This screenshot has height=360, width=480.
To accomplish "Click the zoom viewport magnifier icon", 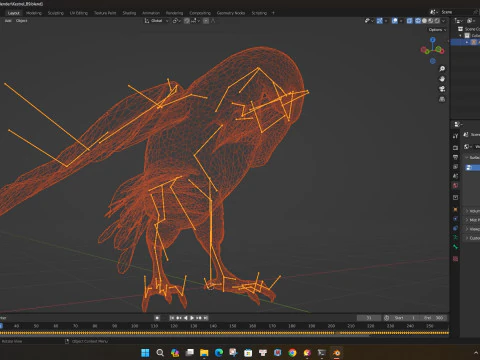I will click(x=442, y=69).
